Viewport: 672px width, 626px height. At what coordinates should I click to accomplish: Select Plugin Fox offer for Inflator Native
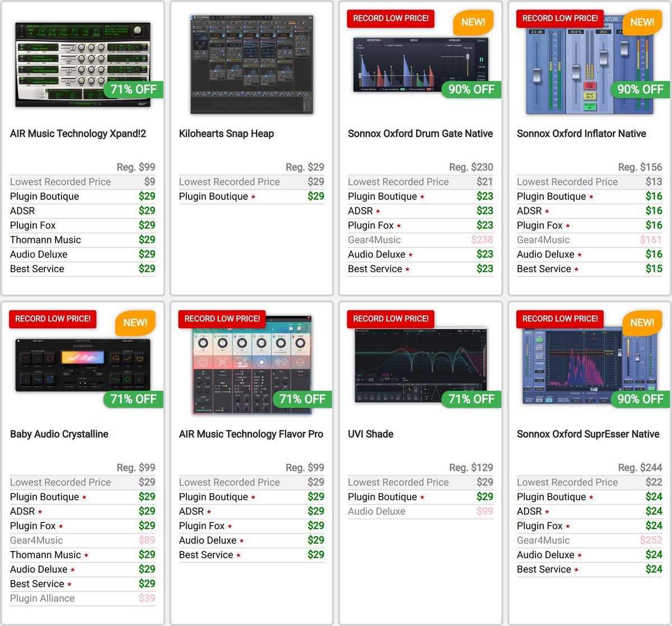(x=590, y=226)
